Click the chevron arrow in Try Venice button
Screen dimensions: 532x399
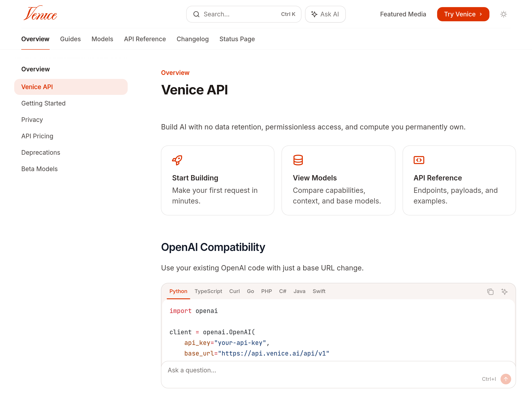[481, 14]
